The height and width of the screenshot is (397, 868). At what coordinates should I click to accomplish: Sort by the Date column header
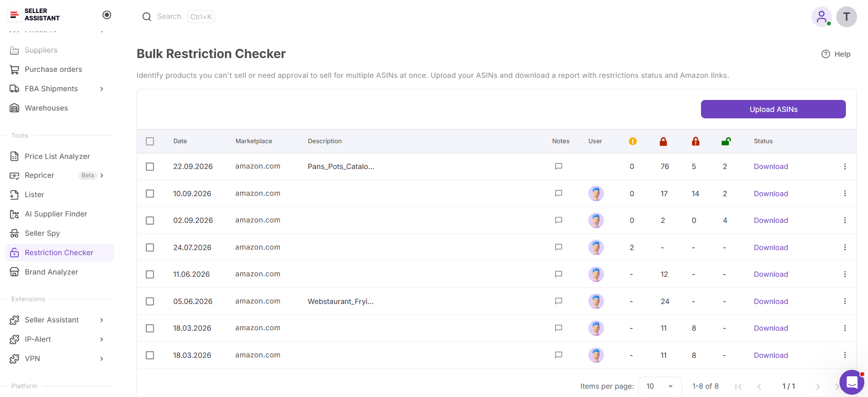(x=180, y=141)
